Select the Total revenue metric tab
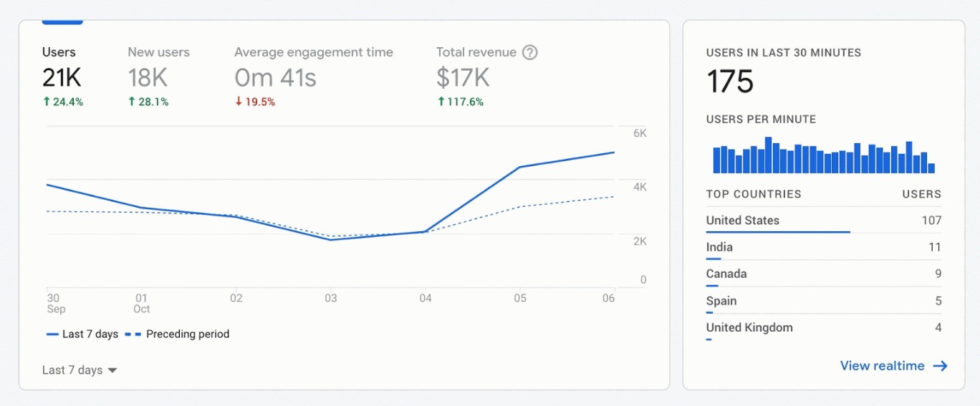This screenshot has height=406, width=980. (x=486, y=77)
